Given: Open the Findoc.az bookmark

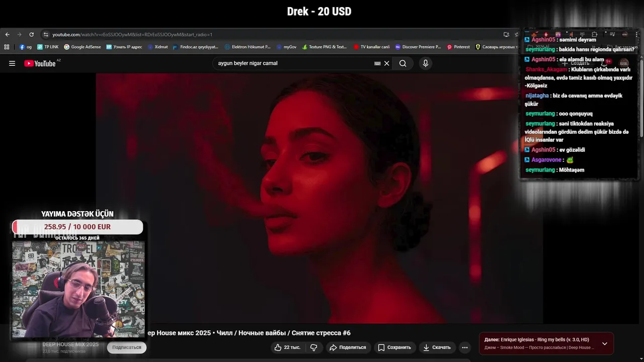Looking at the screenshot, I should [196, 47].
